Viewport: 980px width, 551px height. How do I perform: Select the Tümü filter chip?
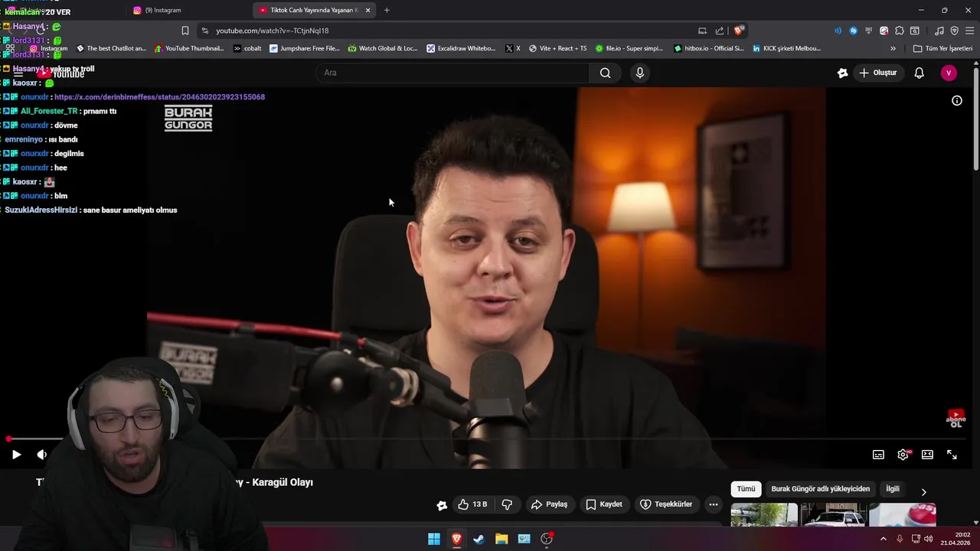point(746,489)
